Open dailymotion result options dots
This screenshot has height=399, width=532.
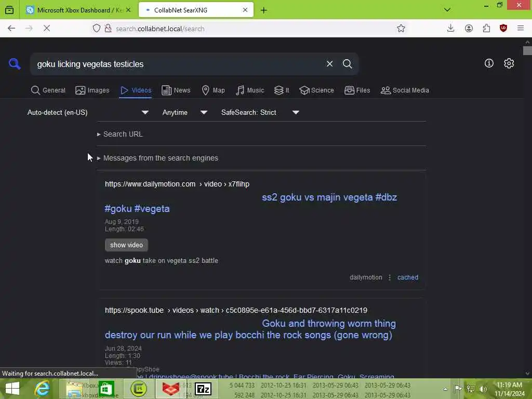(x=390, y=277)
